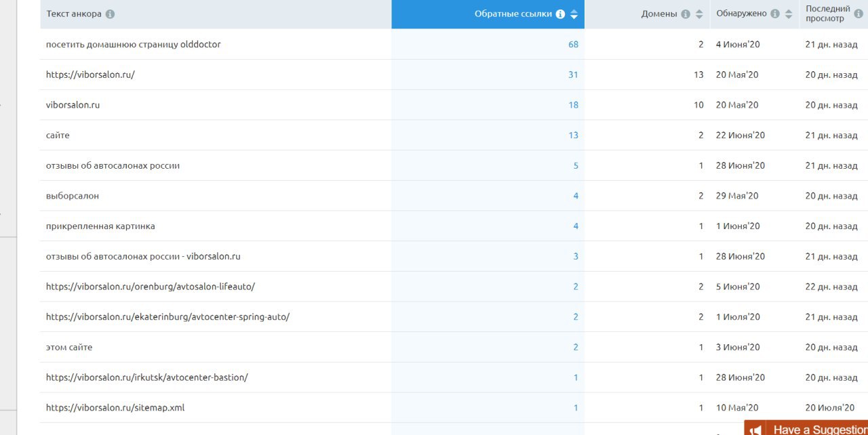868x435 pixels.
Task: Click info icon beside Домены header
Action: pos(686,14)
